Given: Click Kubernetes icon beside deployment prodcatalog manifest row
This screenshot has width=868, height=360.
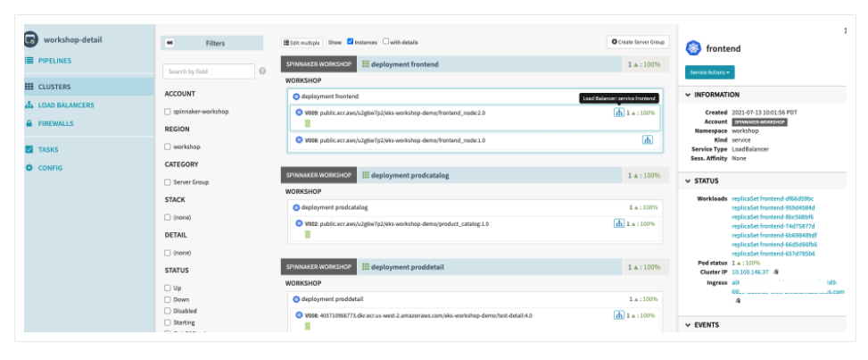Looking at the screenshot, I should (296, 207).
